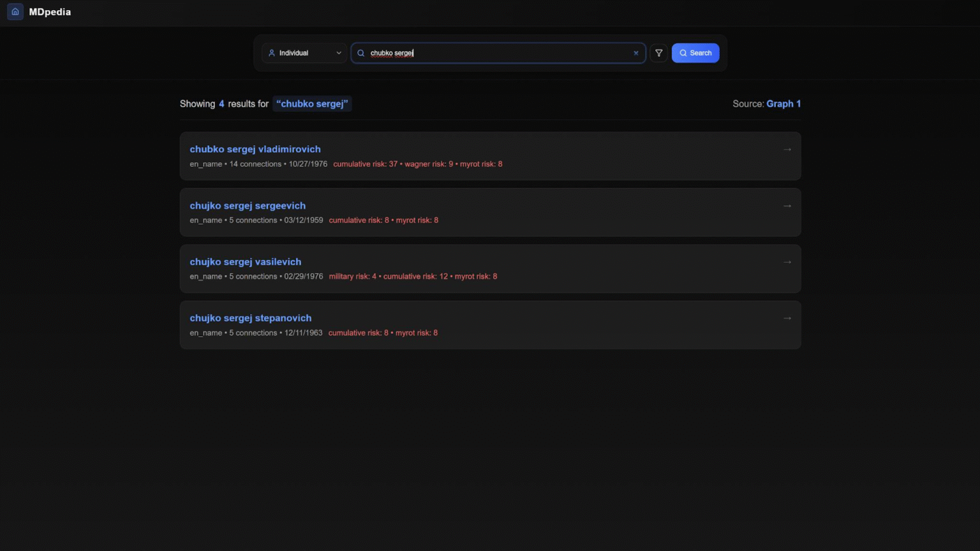Click the magnifier icon inside search field

[361, 53]
